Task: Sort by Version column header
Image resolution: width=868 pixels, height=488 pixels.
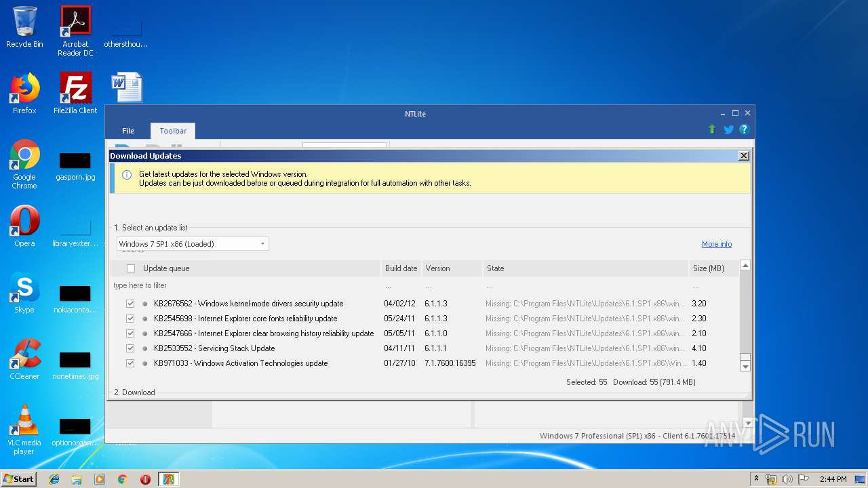Action: 452,268
